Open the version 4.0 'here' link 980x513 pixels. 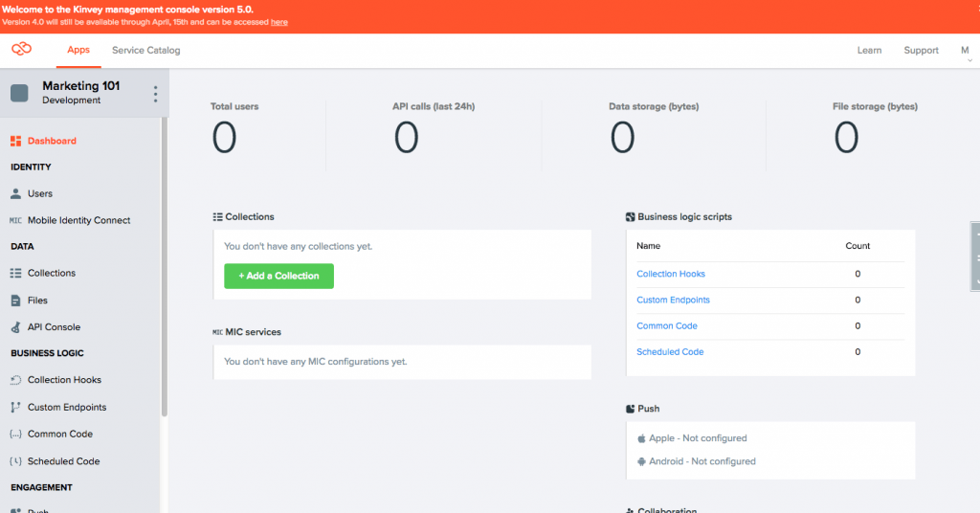(279, 21)
